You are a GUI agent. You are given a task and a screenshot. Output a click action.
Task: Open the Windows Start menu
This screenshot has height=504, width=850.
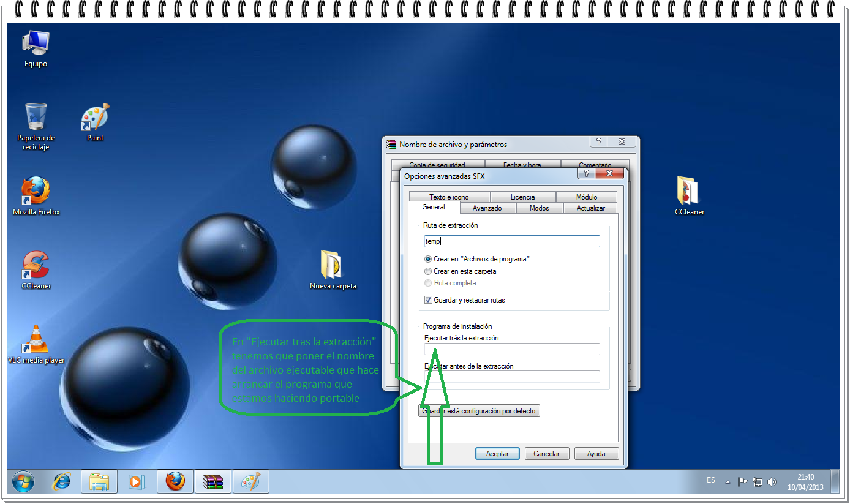pyautogui.click(x=23, y=482)
